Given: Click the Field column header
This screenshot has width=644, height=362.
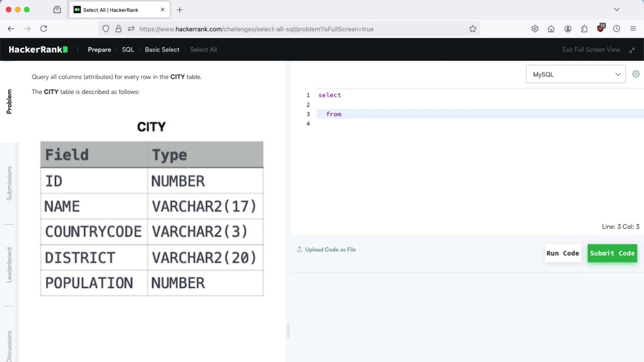Looking at the screenshot, I should coord(94,155).
